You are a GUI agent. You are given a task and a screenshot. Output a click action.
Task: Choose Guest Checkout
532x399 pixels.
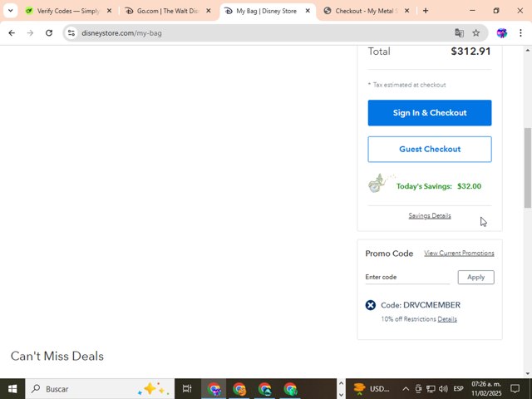430,150
